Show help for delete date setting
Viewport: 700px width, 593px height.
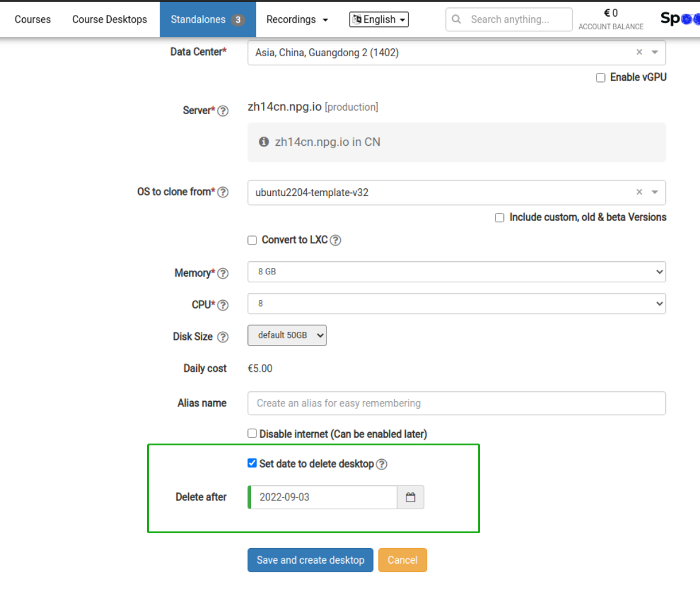[x=381, y=464]
